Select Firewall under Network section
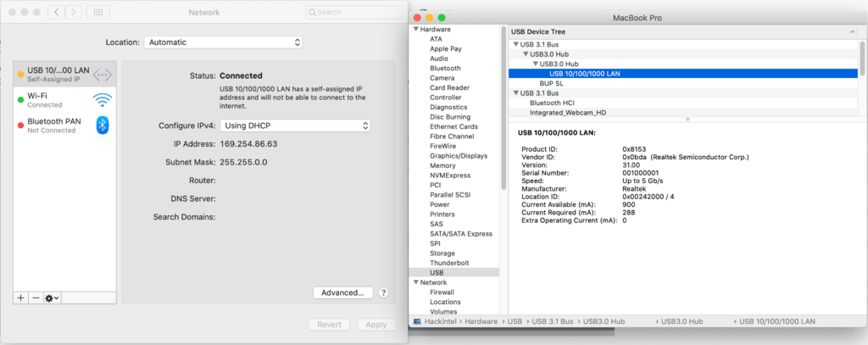This screenshot has width=868, height=345. coord(442,292)
